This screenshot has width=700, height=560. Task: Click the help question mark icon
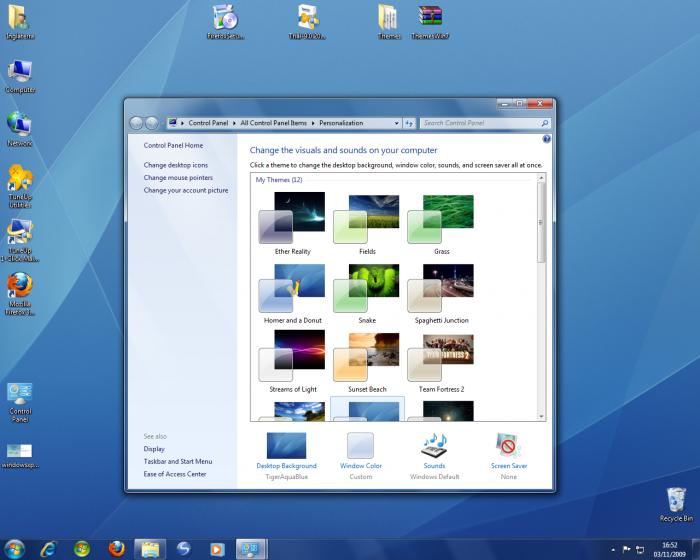pos(546,139)
